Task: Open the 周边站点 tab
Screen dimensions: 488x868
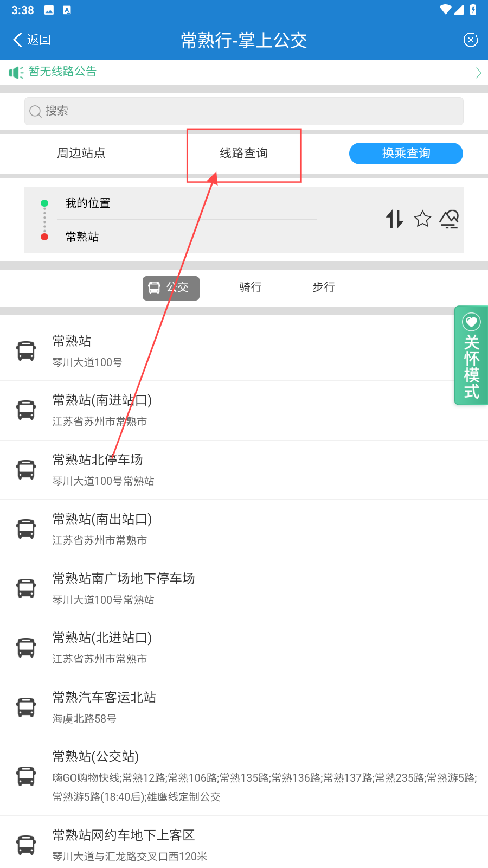Action: tap(81, 154)
